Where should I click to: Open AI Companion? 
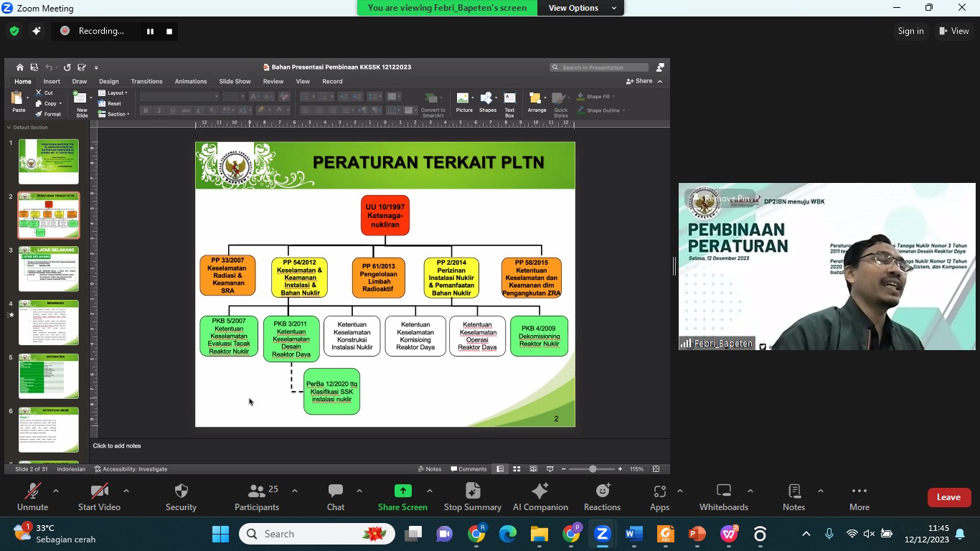tap(540, 497)
